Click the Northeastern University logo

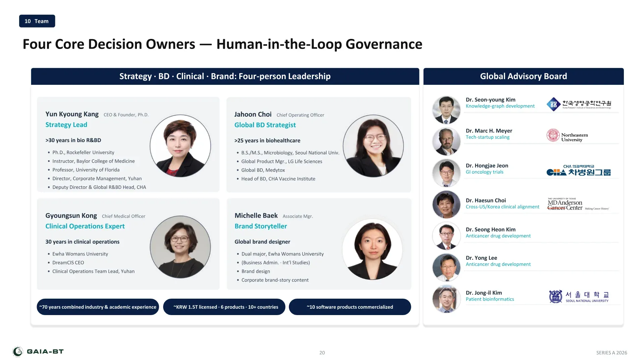pyautogui.click(x=567, y=135)
